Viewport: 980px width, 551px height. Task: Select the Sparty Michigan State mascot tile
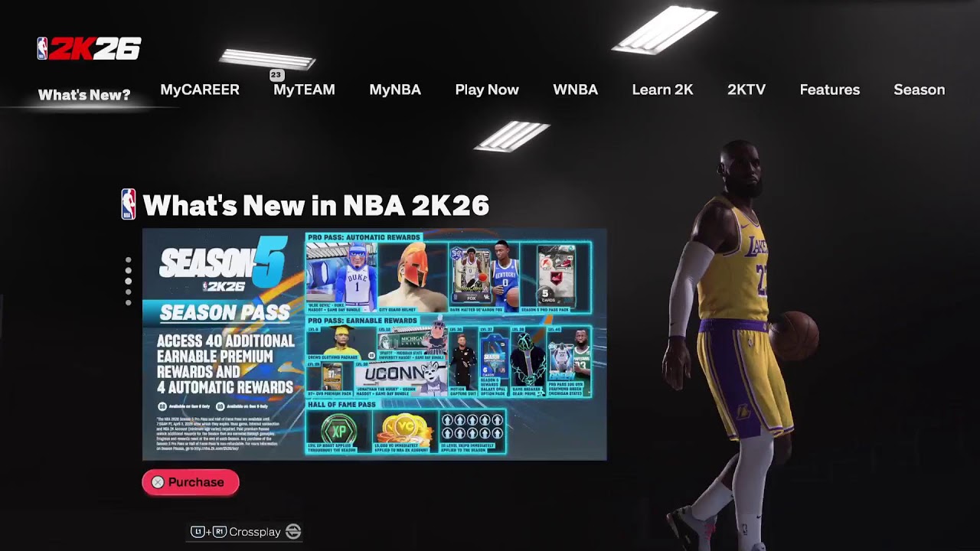click(413, 343)
